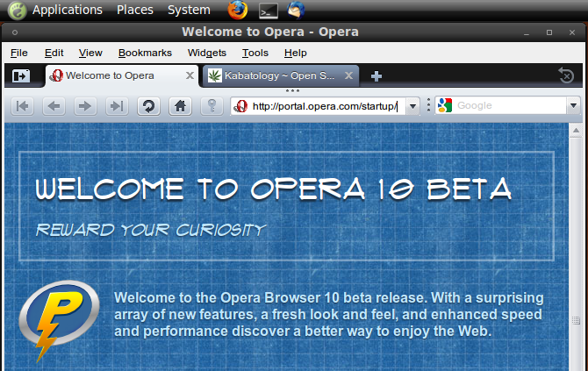
Task: Go back one page
Action: [54, 106]
